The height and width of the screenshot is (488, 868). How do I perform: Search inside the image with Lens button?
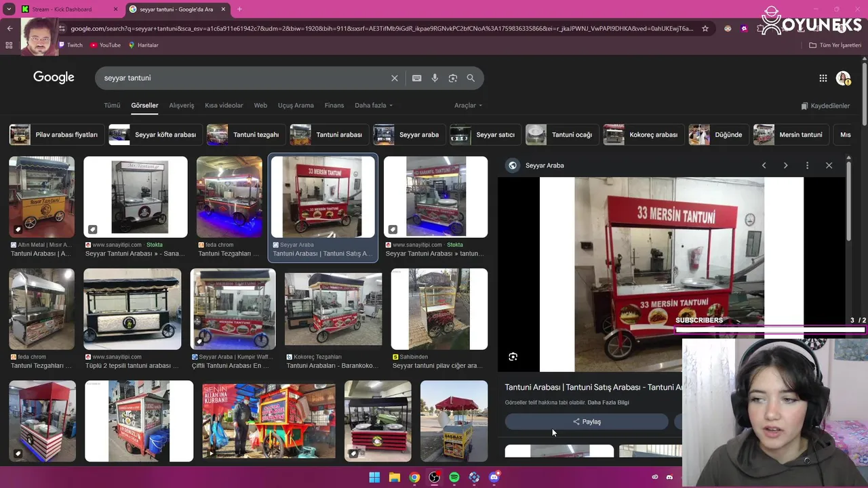(513, 357)
